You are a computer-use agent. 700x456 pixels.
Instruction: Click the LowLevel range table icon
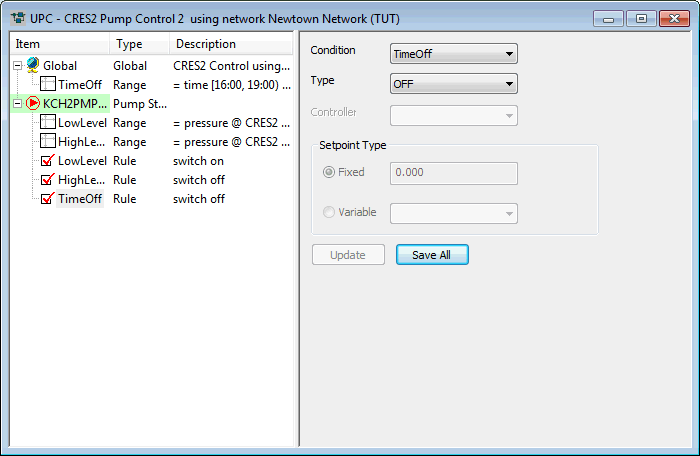[x=48, y=122]
